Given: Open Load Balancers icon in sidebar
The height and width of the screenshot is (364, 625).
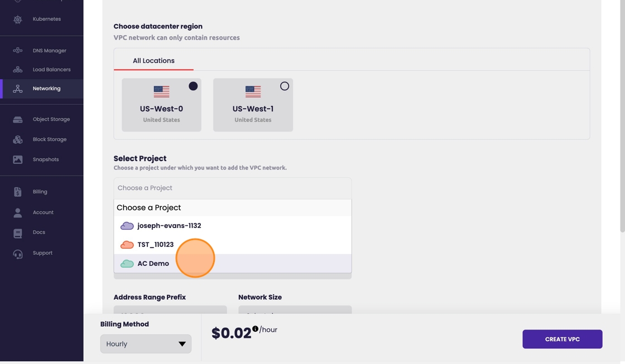Looking at the screenshot, I should [x=18, y=70].
